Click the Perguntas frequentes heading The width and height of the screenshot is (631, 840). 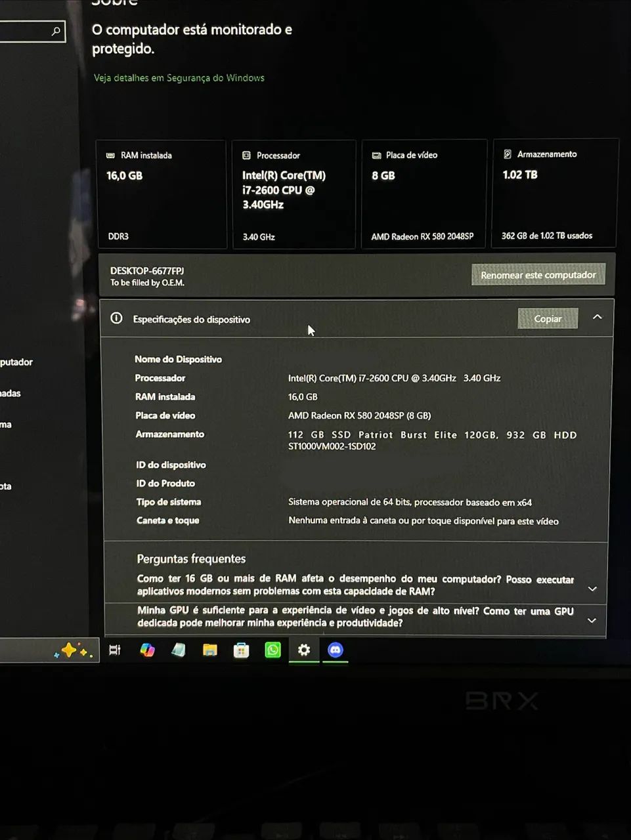191,558
